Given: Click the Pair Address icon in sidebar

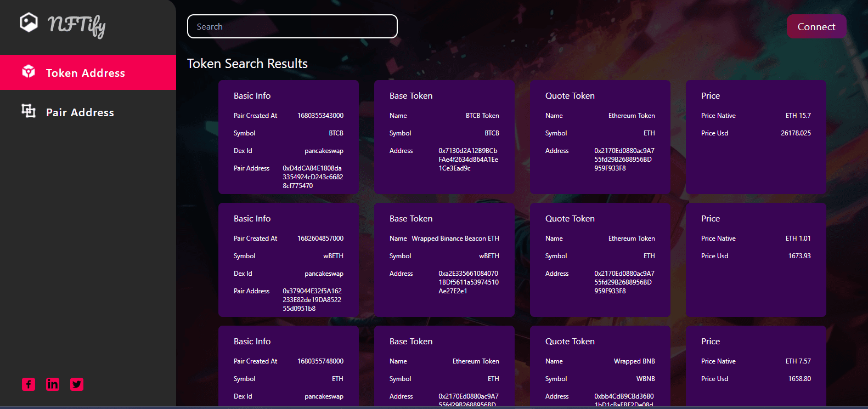Looking at the screenshot, I should coord(29,111).
